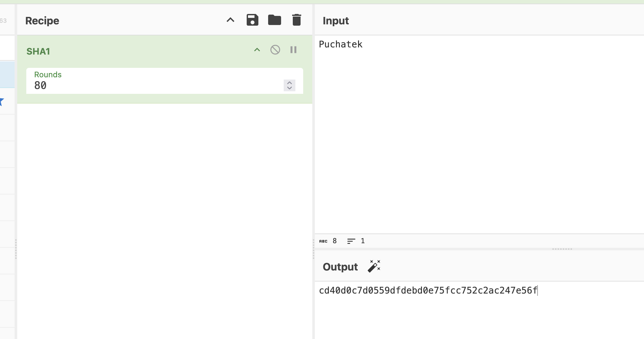Increase Rounds with the up stepper arrow

pos(290,83)
